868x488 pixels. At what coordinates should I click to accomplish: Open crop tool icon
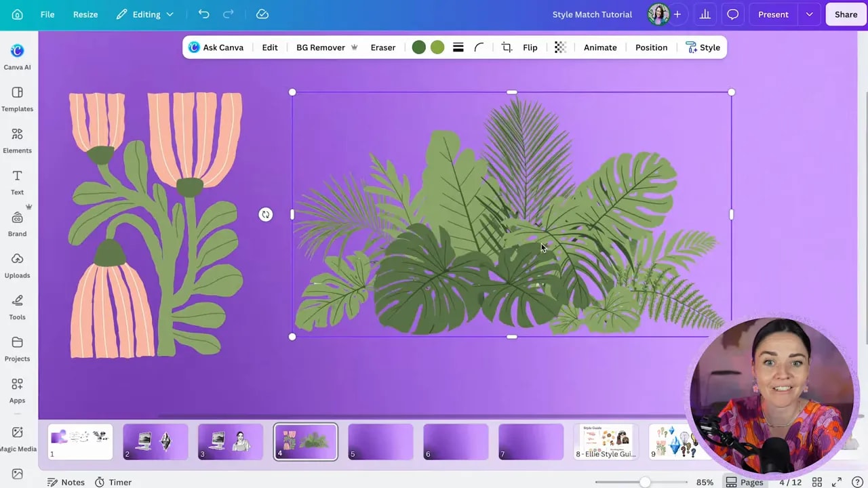tap(507, 47)
